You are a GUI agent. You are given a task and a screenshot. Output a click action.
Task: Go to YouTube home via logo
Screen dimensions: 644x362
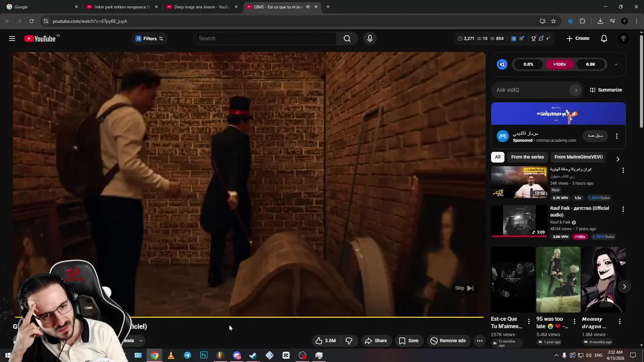click(x=40, y=39)
